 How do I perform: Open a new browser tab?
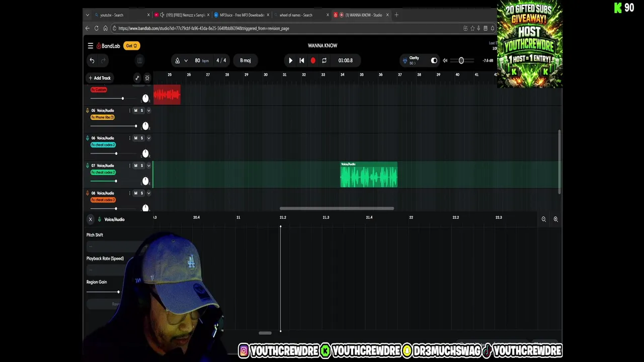(396, 15)
